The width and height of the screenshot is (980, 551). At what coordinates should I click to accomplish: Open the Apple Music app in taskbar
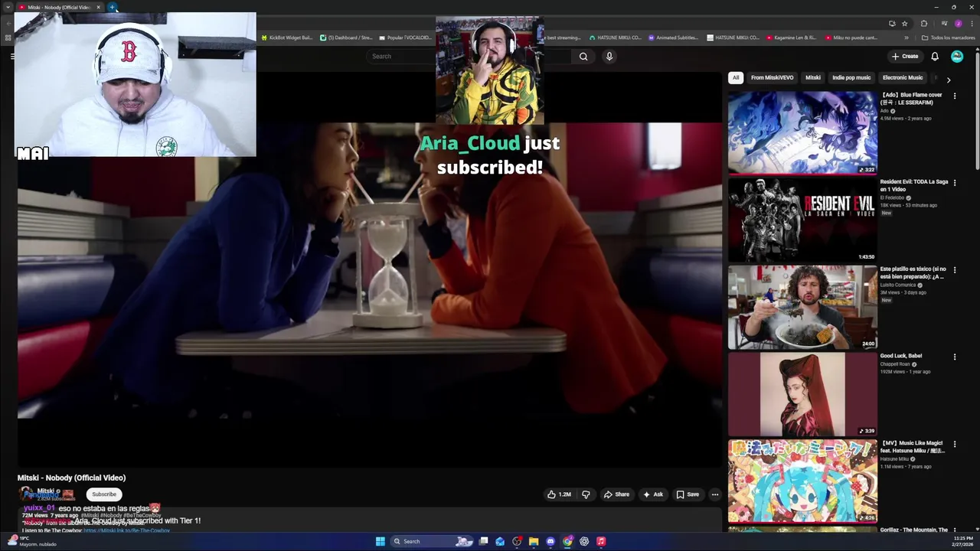[601, 541]
